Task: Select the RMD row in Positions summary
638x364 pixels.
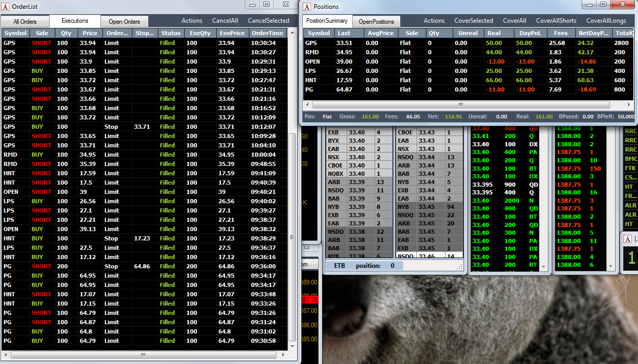Action: point(468,52)
